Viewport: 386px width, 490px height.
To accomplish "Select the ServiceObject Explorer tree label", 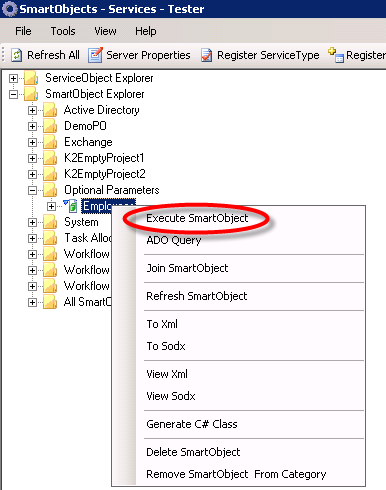I will click(x=99, y=78).
